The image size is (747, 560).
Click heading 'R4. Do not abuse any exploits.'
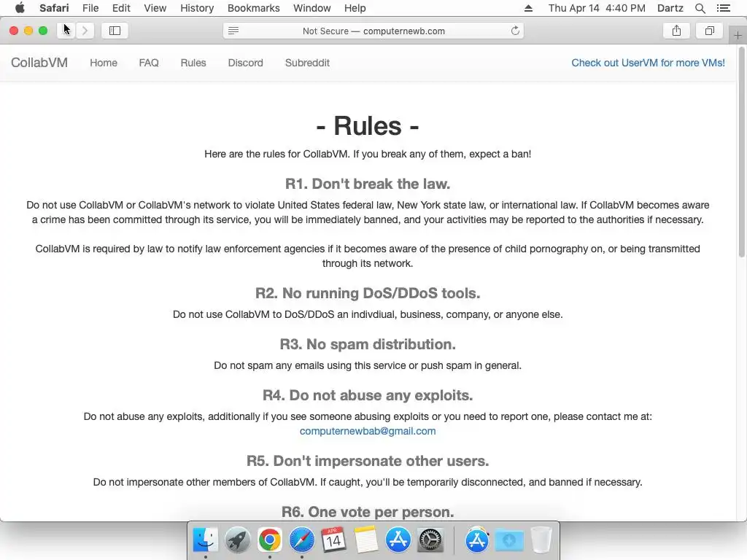(x=368, y=395)
